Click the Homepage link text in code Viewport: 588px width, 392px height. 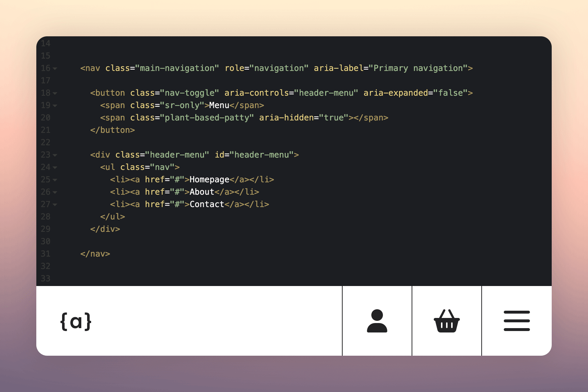click(209, 180)
